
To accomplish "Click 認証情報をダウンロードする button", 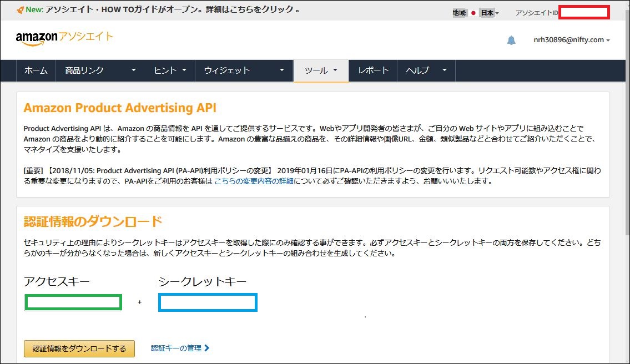I will pyautogui.click(x=79, y=348).
